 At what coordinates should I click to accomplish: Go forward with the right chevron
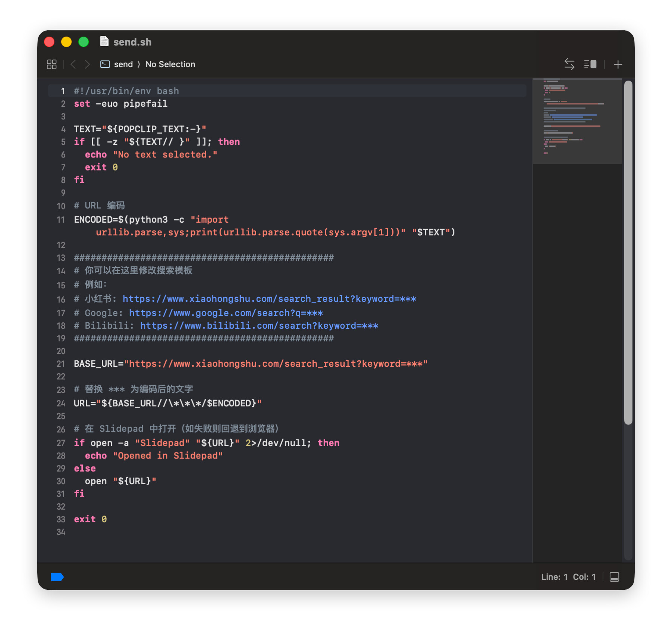coord(87,64)
